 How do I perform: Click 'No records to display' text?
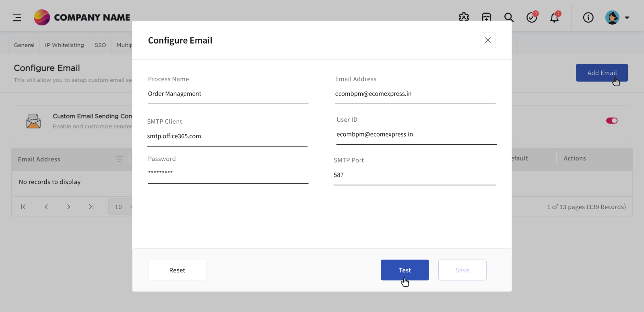[50, 182]
